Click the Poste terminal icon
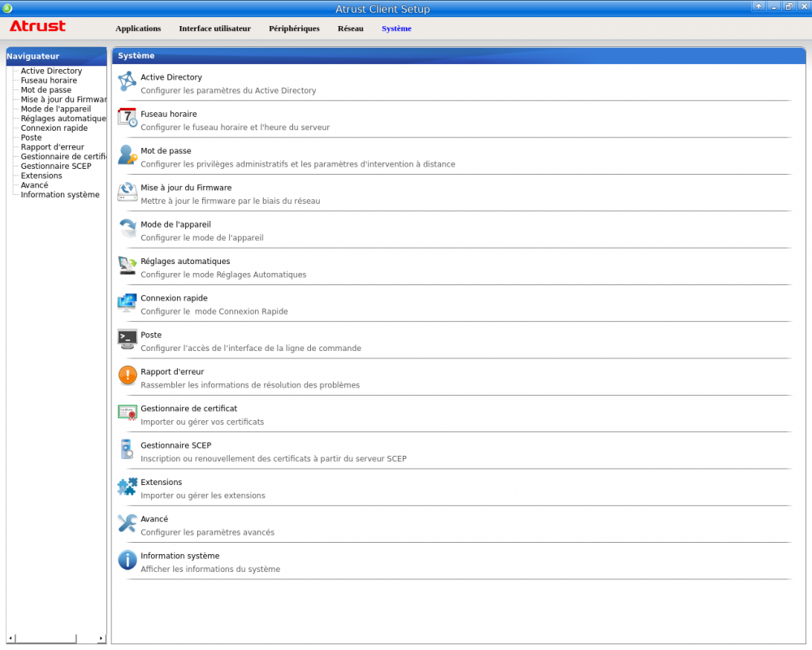The width and height of the screenshot is (812, 650). [x=127, y=339]
